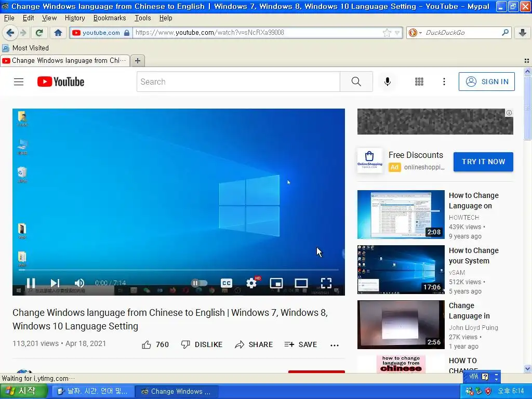This screenshot has width=532, height=399.
Task: Open the Windows Start button
Action: [x=23, y=391]
